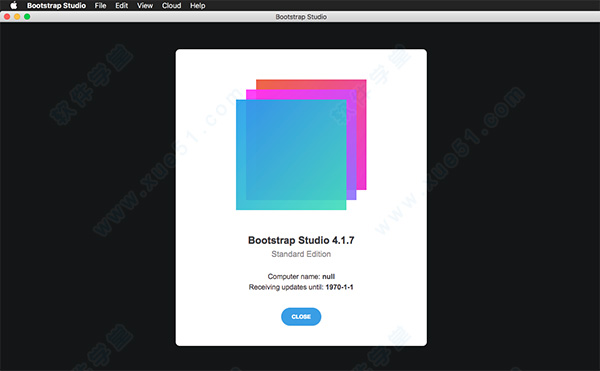Image resolution: width=600 pixels, height=371 pixels.
Task: Open the View menu
Action: (x=145, y=5)
